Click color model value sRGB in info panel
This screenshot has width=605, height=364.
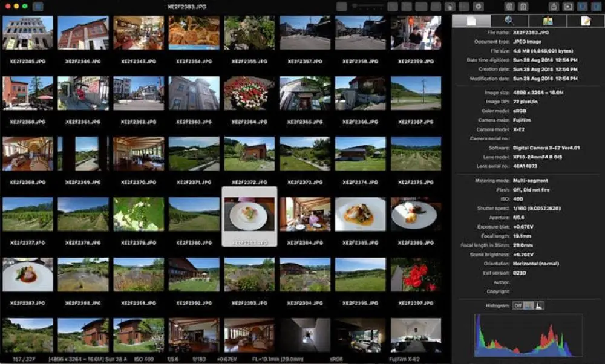click(520, 111)
